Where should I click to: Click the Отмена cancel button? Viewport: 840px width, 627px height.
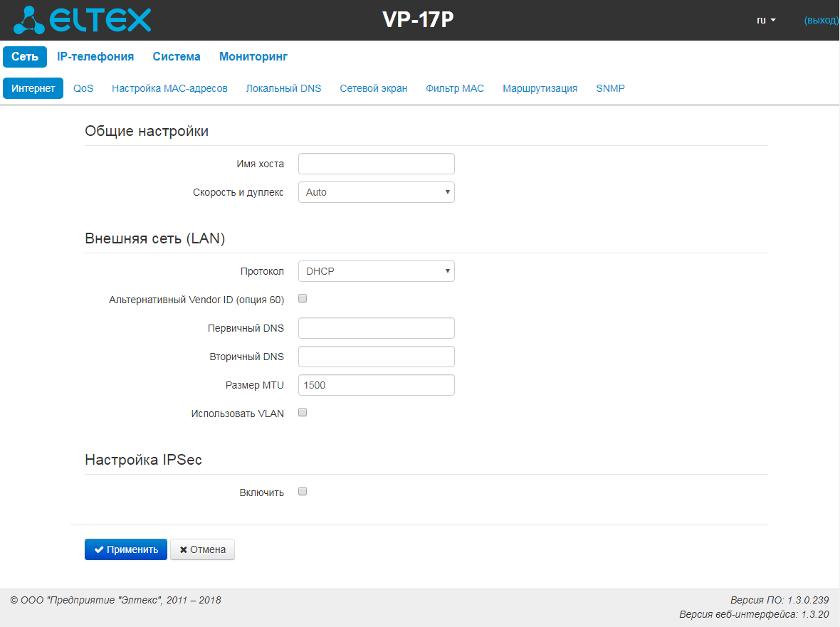(x=202, y=549)
